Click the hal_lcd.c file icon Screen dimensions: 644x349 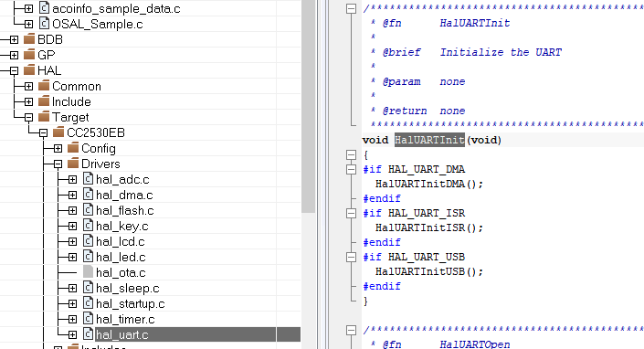click(88, 241)
